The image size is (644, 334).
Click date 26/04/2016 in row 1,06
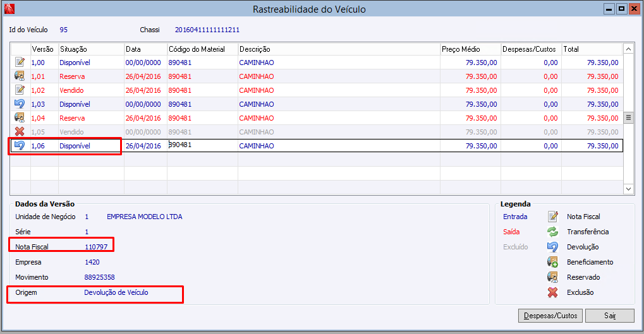(x=143, y=146)
